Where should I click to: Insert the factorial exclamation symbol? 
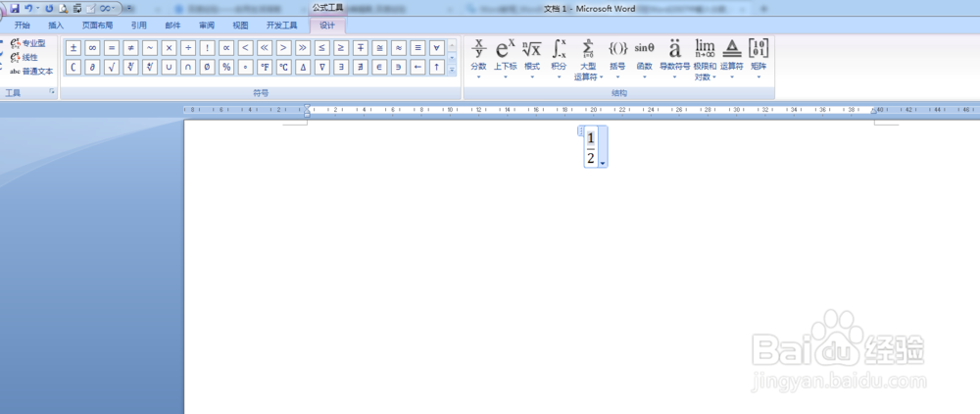pos(207,47)
